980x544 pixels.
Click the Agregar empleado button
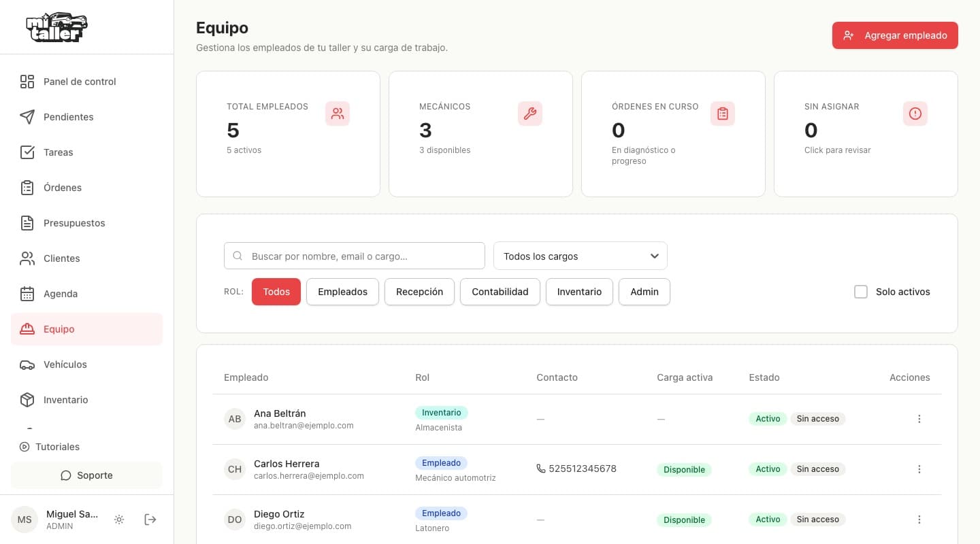895,35
